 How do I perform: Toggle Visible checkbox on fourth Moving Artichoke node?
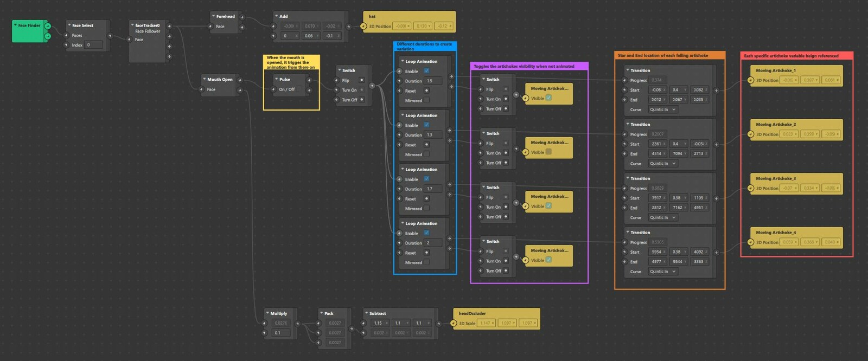click(x=548, y=260)
